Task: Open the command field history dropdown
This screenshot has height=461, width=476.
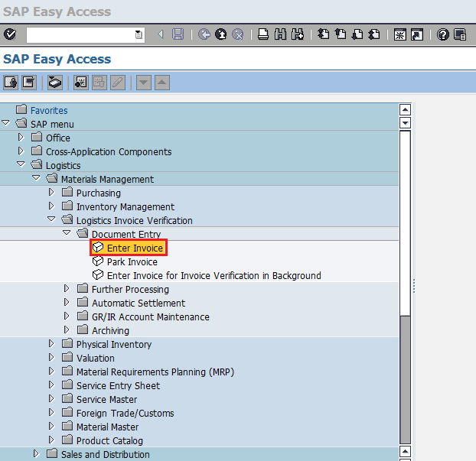Action: pos(139,35)
